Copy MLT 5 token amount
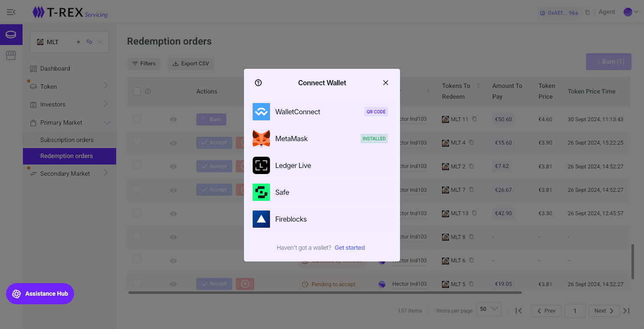This screenshot has width=644, height=329. [x=472, y=284]
